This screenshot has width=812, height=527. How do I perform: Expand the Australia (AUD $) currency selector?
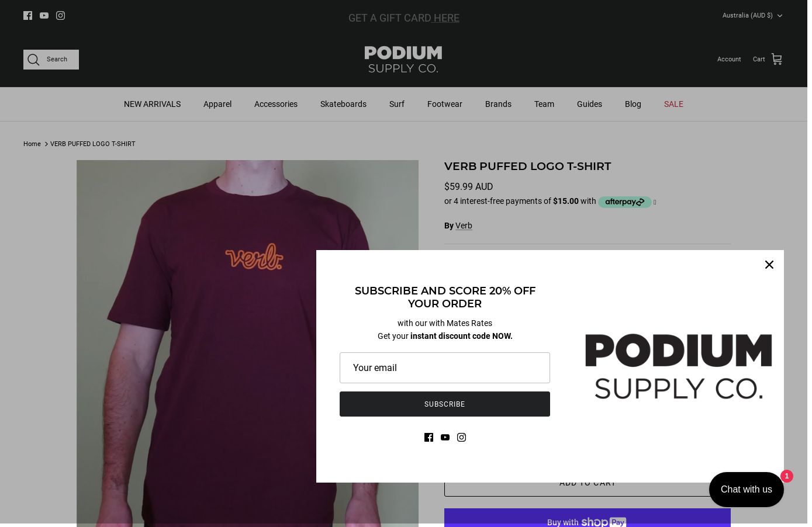[752, 15]
